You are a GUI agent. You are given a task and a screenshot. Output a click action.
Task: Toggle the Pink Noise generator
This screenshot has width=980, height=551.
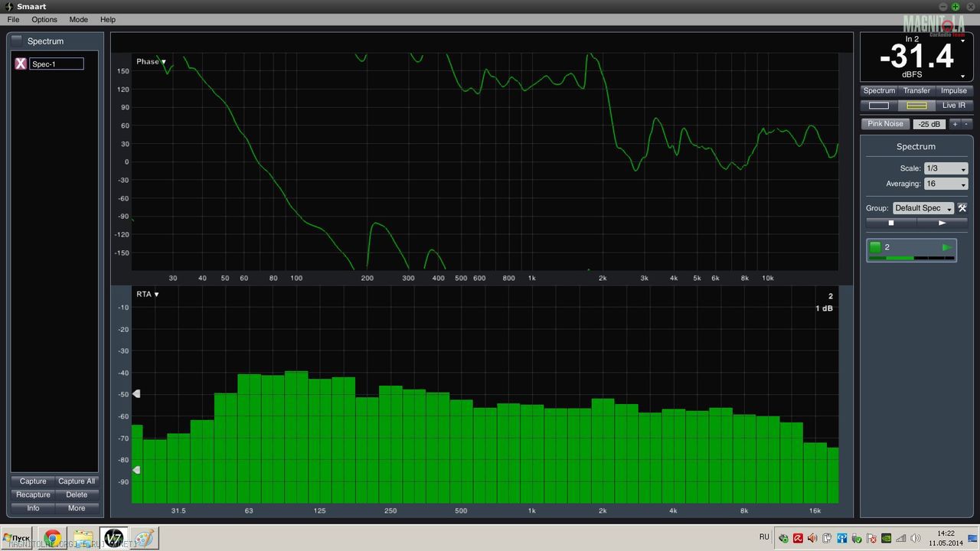[885, 124]
